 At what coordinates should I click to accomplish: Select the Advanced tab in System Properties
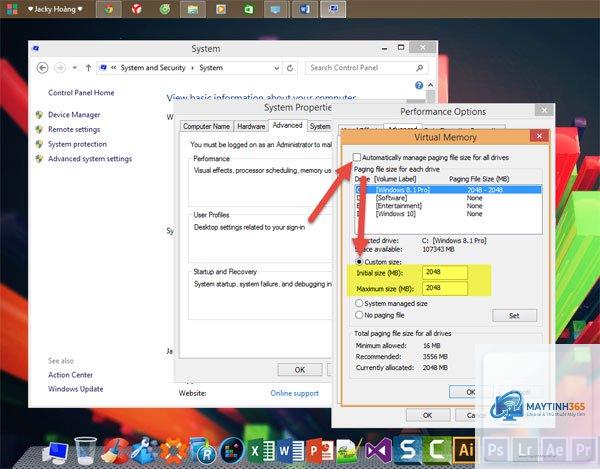point(287,125)
